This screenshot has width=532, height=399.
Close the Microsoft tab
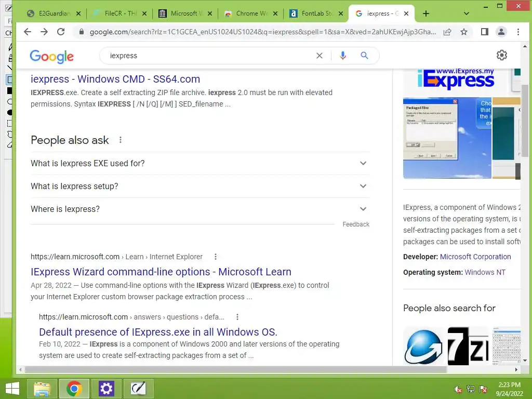pos(210,14)
